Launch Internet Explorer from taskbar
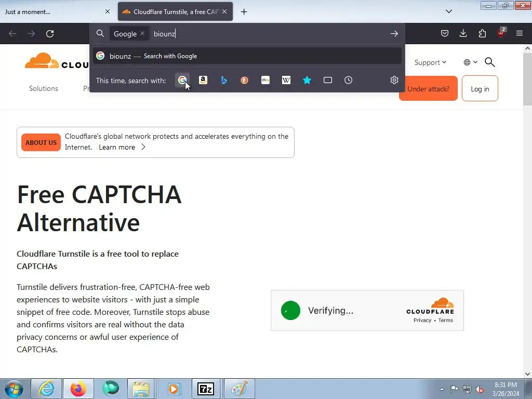 coord(46,389)
